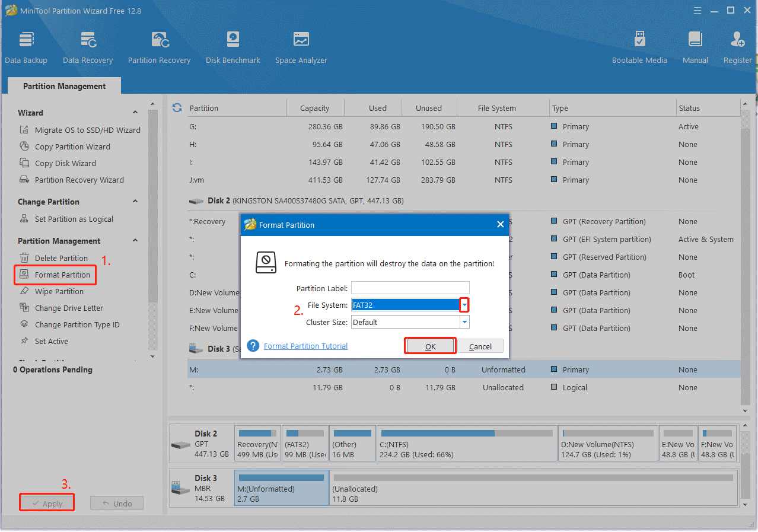Screen dimensions: 758x532
Task: Open the File System dropdown showing FAT32
Action: (464, 304)
